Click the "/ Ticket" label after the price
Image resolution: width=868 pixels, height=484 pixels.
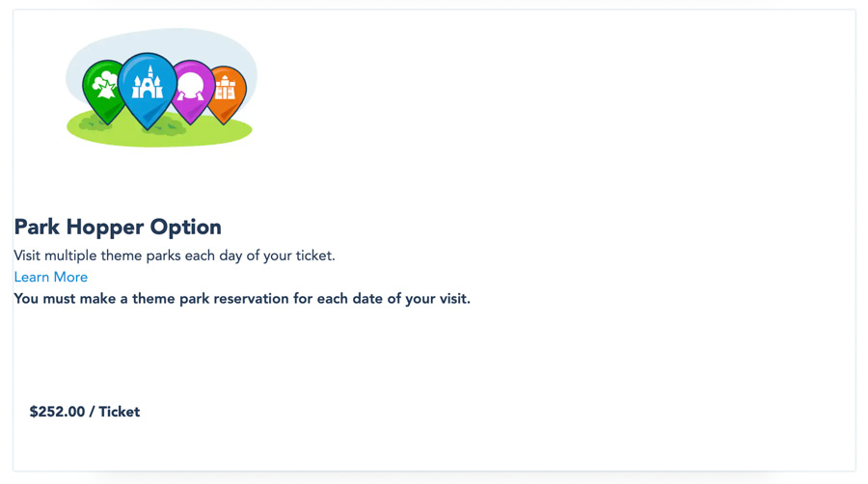pos(115,412)
